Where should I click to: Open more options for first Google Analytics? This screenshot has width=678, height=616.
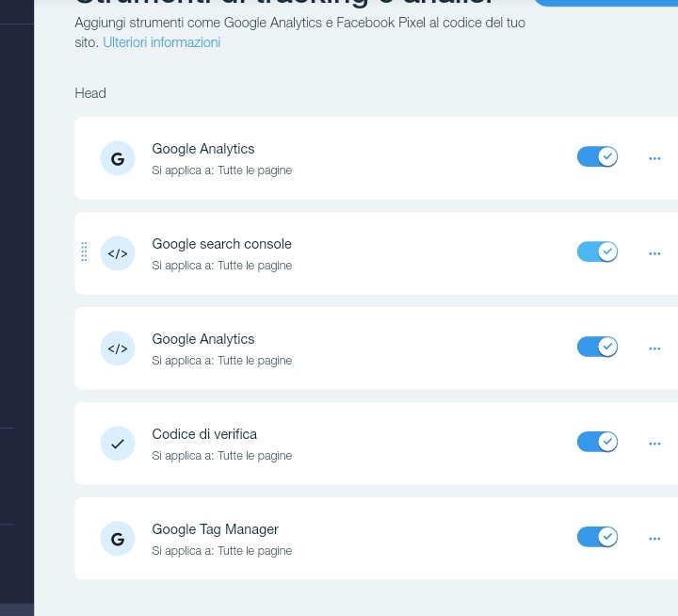(x=654, y=159)
